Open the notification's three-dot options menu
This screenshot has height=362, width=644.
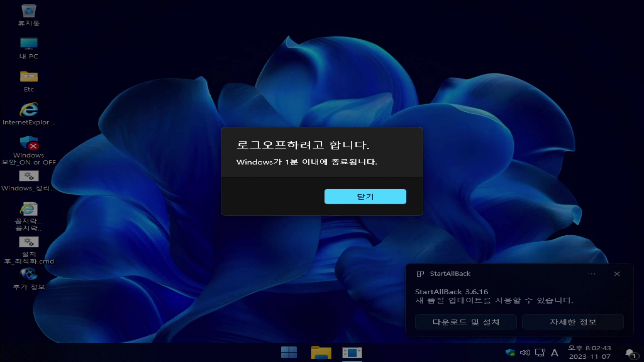click(x=592, y=274)
